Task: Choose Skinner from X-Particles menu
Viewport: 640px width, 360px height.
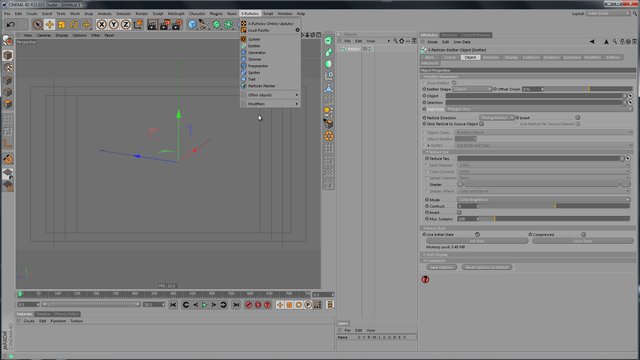Action: (271, 59)
